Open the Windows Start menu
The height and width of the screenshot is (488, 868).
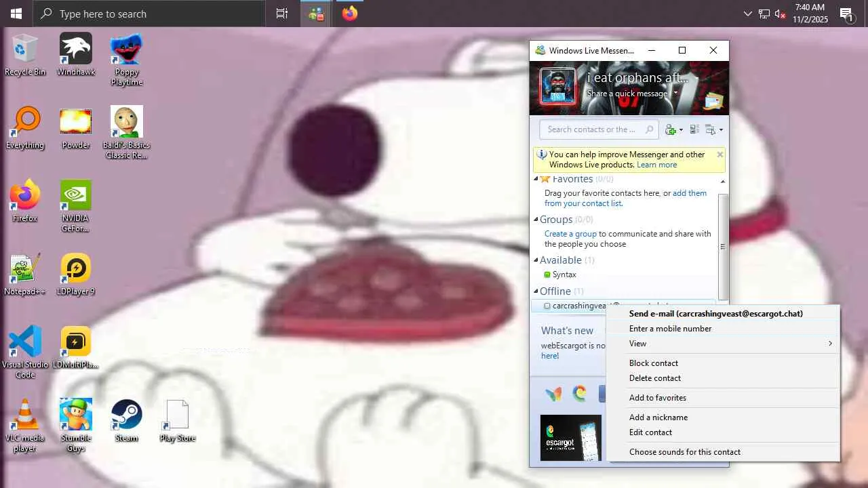[x=16, y=14]
